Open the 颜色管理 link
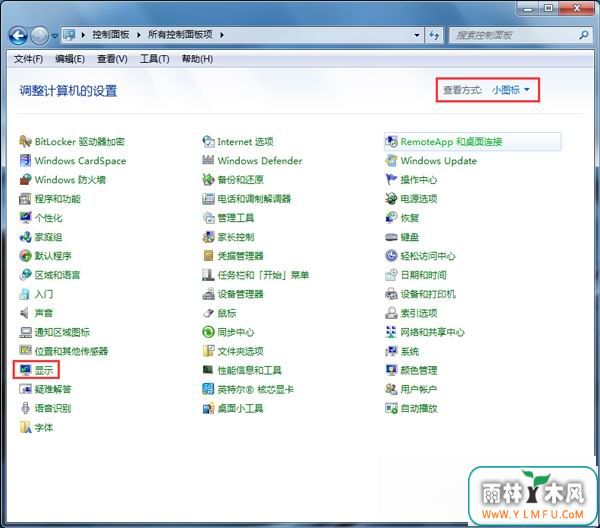The width and height of the screenshot is (600, 528). [x=419, y=370]
